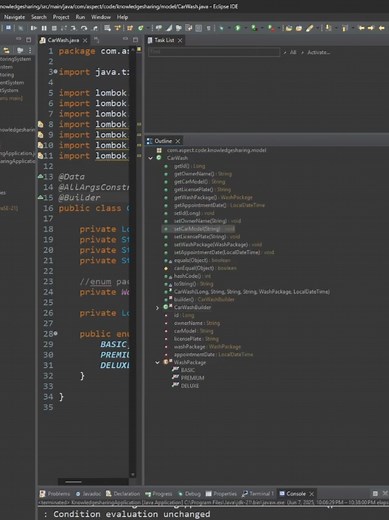Click the New Java Class toolbar icon
Image resolution: width=389 pixels, height=520 pixels.
(141, 28)
